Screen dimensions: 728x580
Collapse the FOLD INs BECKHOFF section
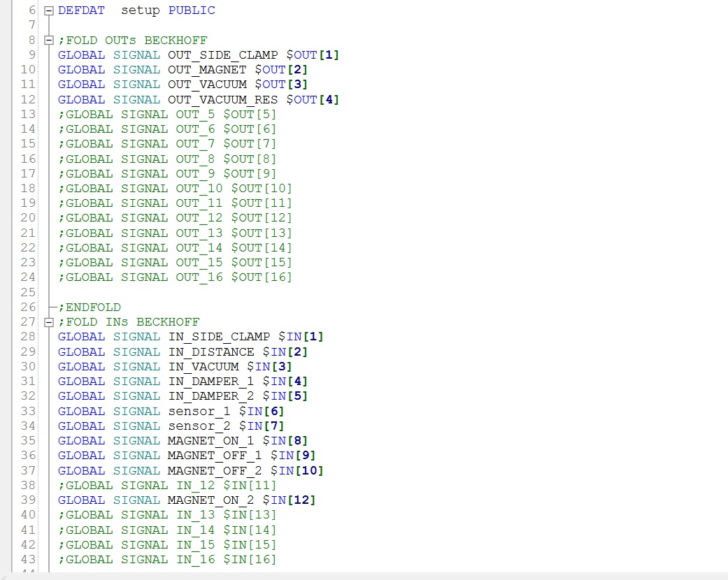tap(49, 322)
